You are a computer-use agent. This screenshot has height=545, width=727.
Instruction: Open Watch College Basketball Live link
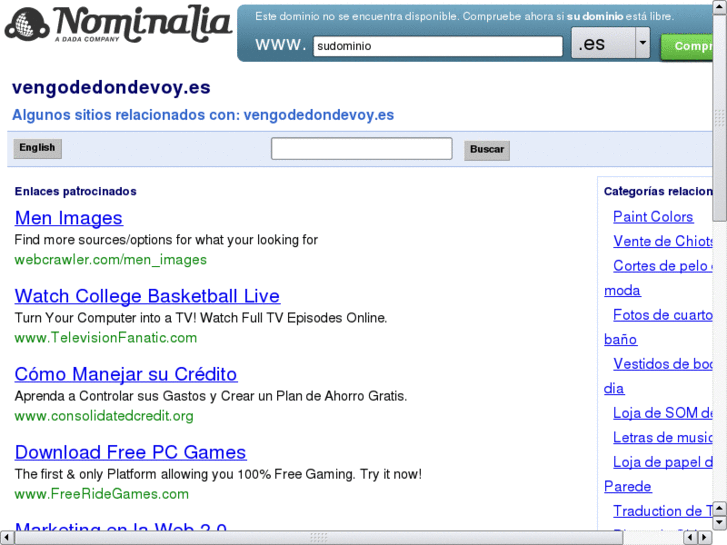click(147, 296)
